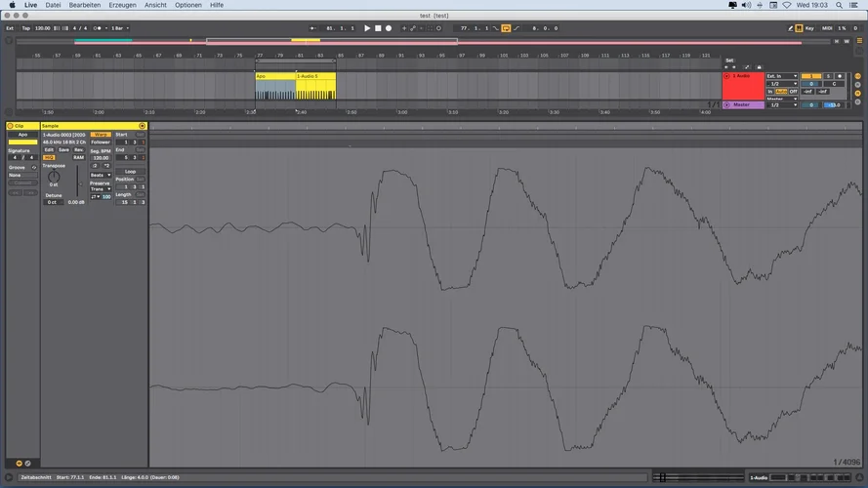Click the Follow playback icon
This screenshot has height=488, width=868.
coord(312,28)
